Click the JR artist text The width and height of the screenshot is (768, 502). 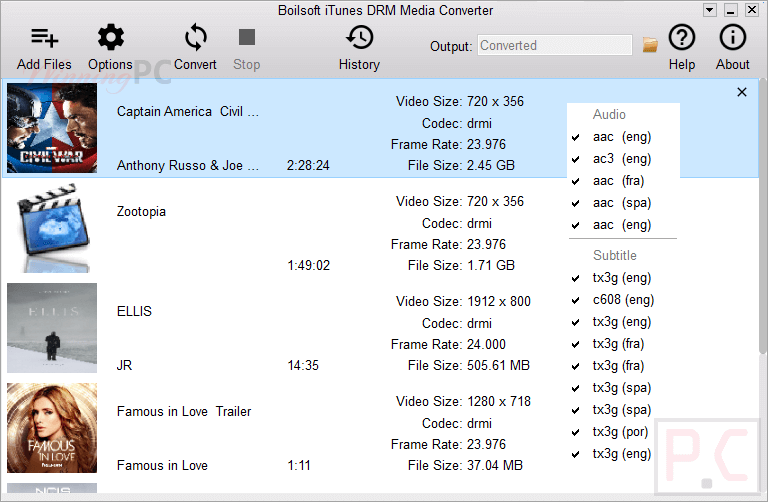pos(124,365)
